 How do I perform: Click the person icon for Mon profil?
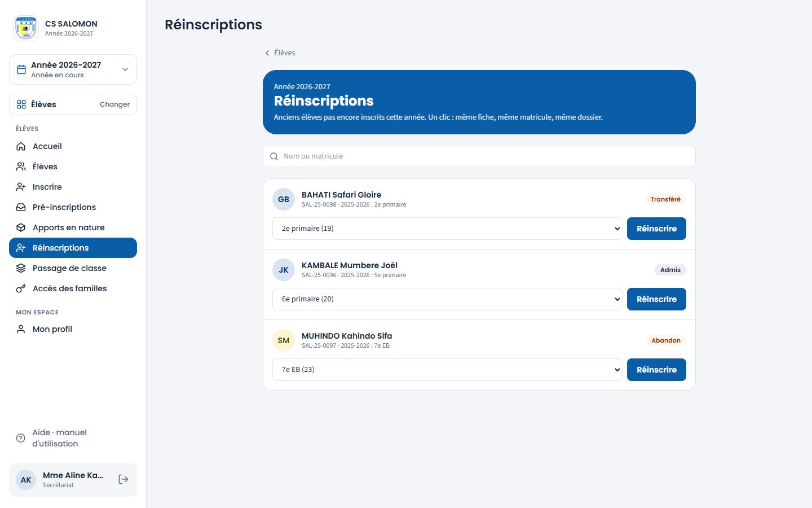21,329
